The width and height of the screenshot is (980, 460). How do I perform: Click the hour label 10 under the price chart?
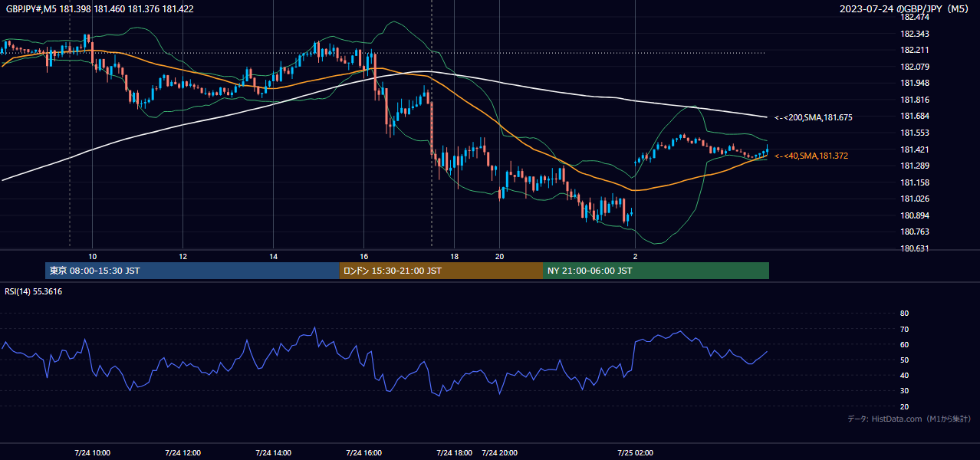pyautogui.click(x=93, y=257)
